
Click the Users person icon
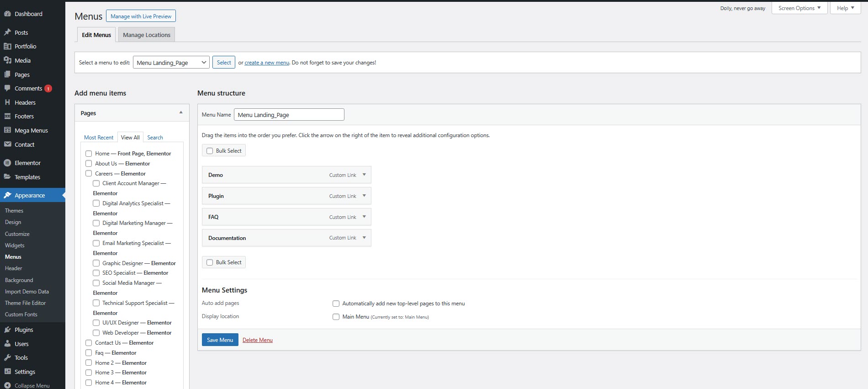pyautogui.click(x=7, y=344)
